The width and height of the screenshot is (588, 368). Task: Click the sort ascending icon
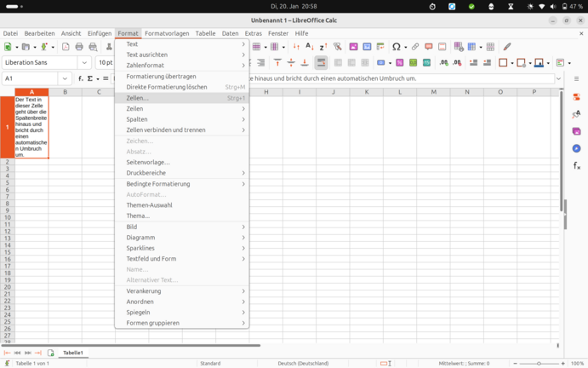(x=309, y=47)
